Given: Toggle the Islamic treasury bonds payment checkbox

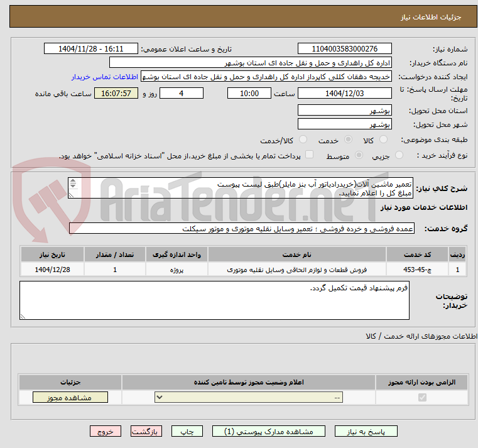Looking at the screenshot, I should [310, 155].
